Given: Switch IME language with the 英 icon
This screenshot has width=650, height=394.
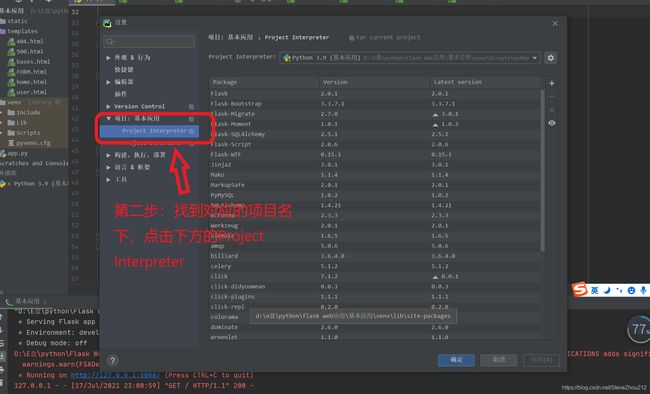Looking at the screenshot, I should tap(594, 290).
